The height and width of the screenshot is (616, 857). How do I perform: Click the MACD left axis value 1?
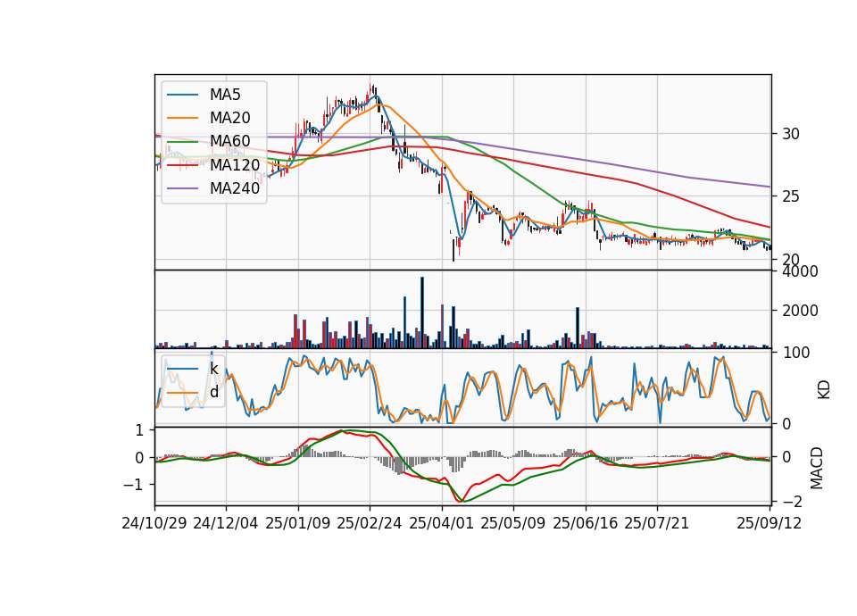tap(140, 430)
